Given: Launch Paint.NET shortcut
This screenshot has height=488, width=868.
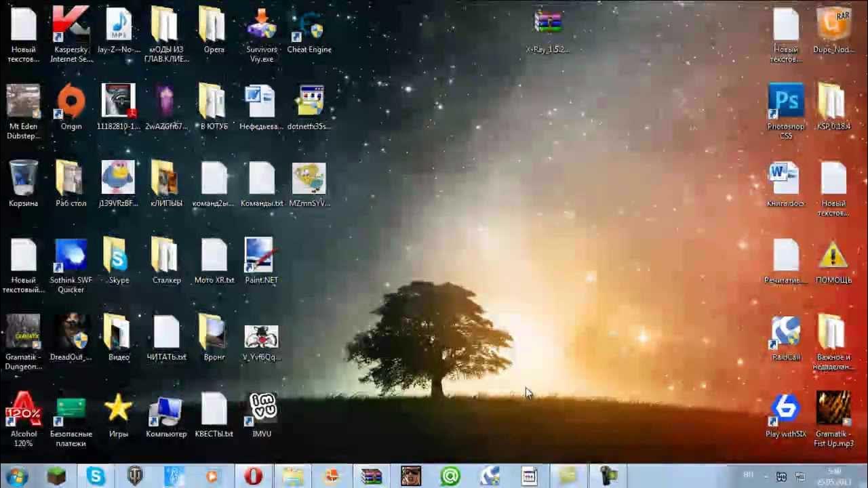Looking at the screenshot, I should (x=261, y=255).
